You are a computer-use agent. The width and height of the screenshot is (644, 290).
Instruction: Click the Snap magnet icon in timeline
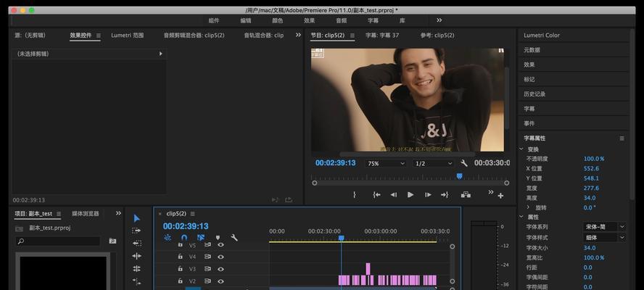pyautogui.click(x=184, y=237)
